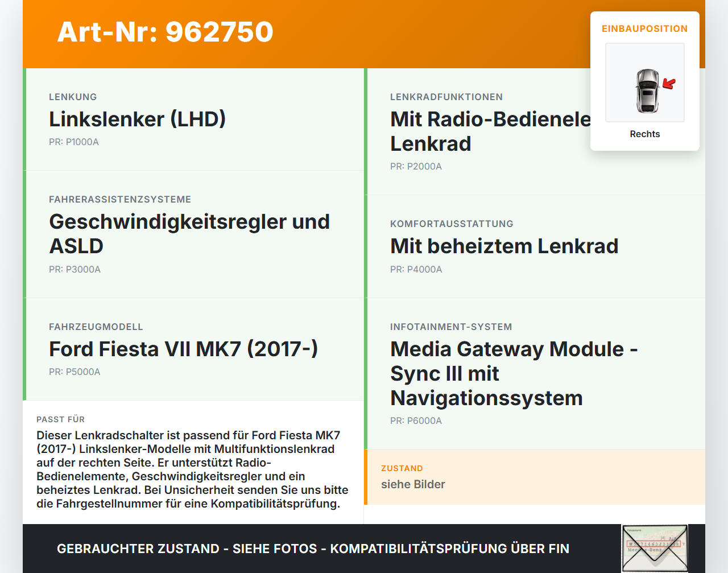
Task: Click the red arrow on the car diagram
Action: tap(669, 83)
